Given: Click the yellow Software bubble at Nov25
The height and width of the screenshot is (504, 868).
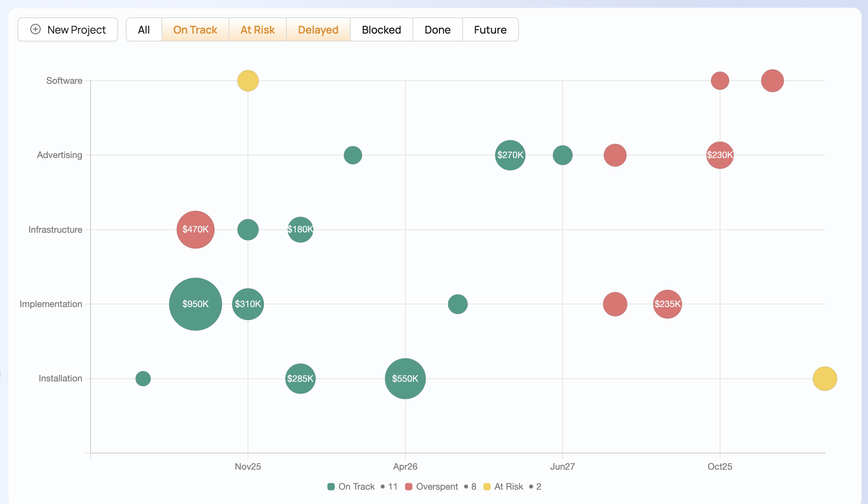Looking at the screenshot, I should pos(248,81).
